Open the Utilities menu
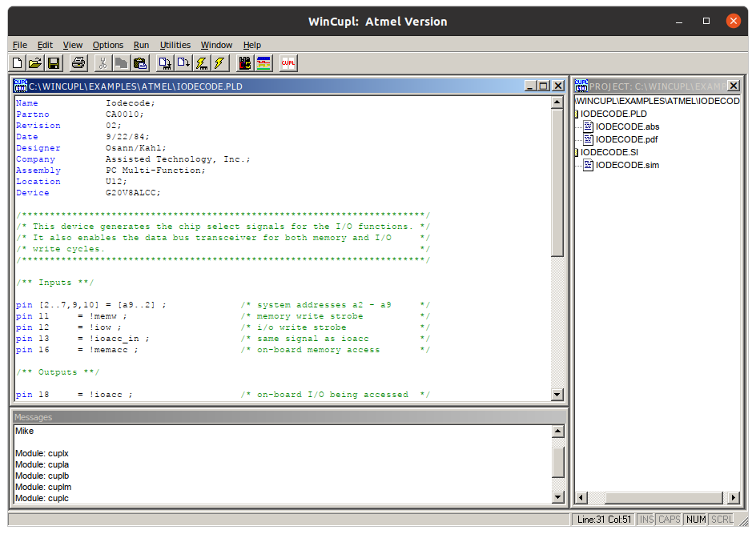The height and width of the screenshot is (534, 756). pos(175,45)
